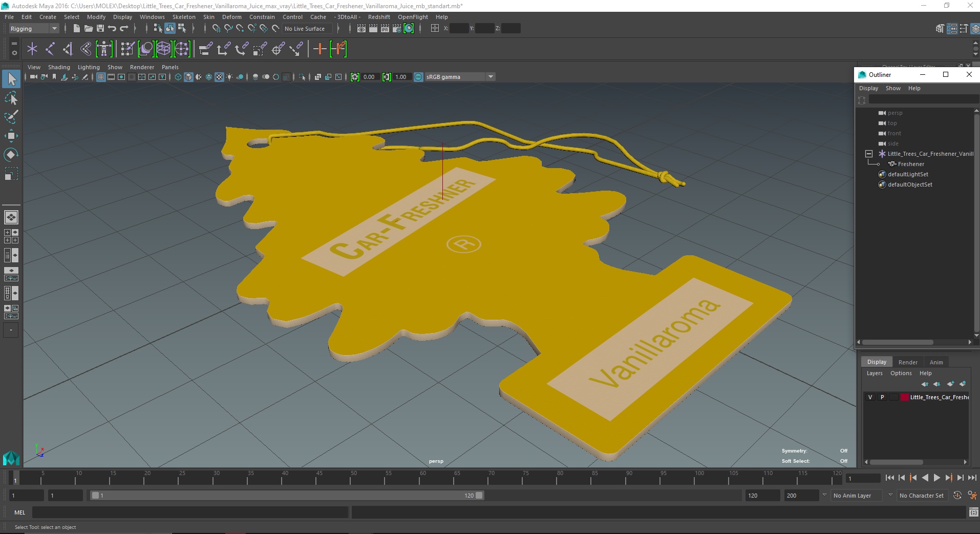Screen dimensions: 980x534
Task: Click the IK Handle shelf icon
Action: point(68,49)
